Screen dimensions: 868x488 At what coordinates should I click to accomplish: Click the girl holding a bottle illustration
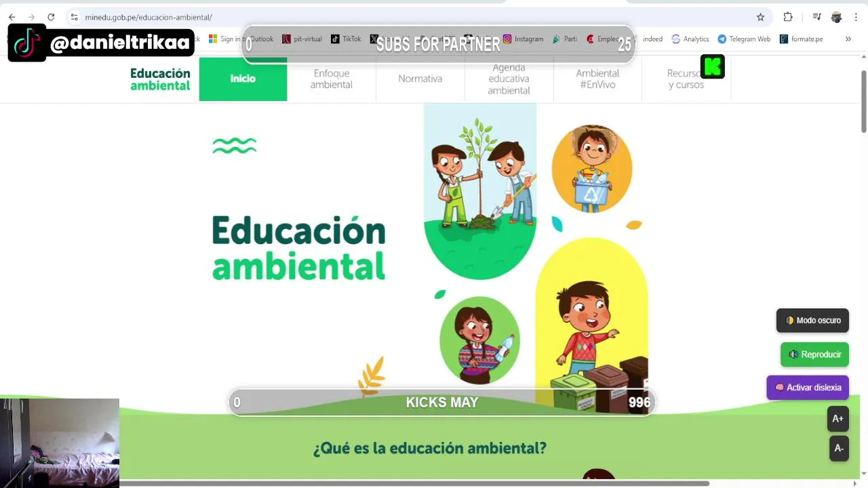click(480, 340)
